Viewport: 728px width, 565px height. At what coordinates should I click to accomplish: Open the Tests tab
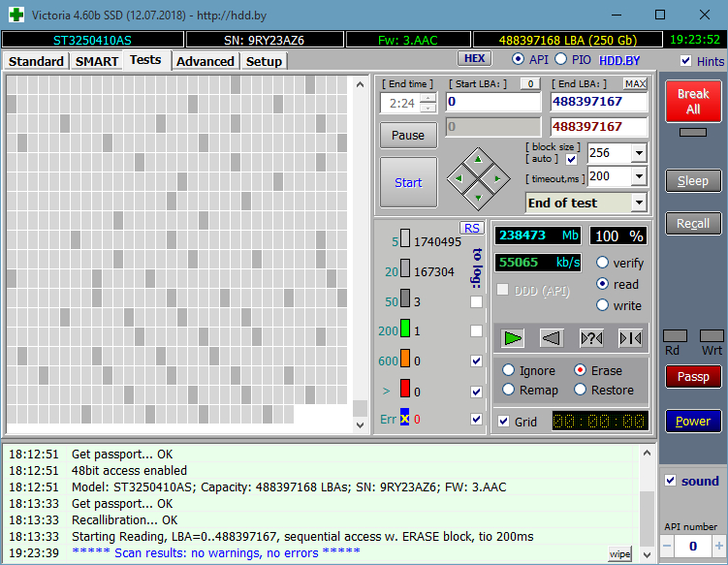point(145,60)
